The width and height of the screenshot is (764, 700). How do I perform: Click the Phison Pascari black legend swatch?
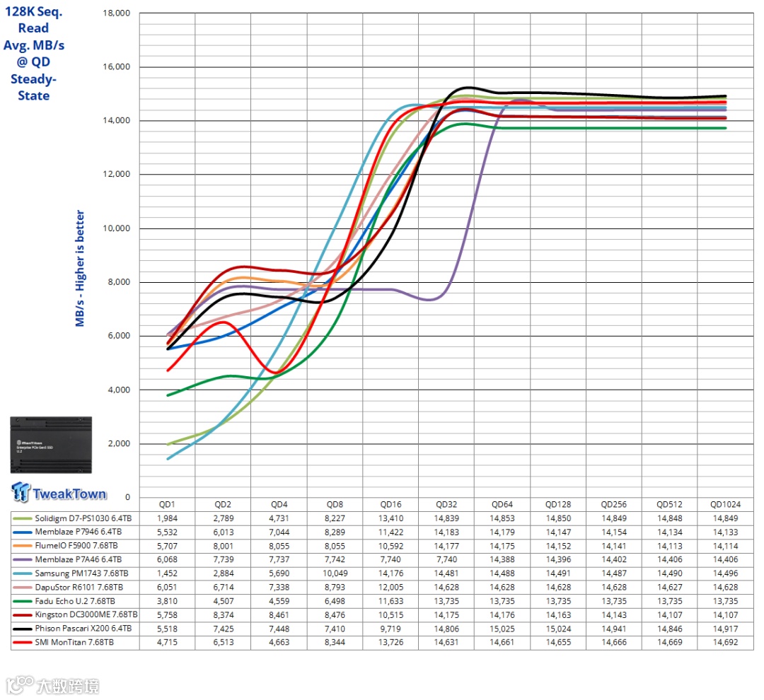(x=23, y=629)
